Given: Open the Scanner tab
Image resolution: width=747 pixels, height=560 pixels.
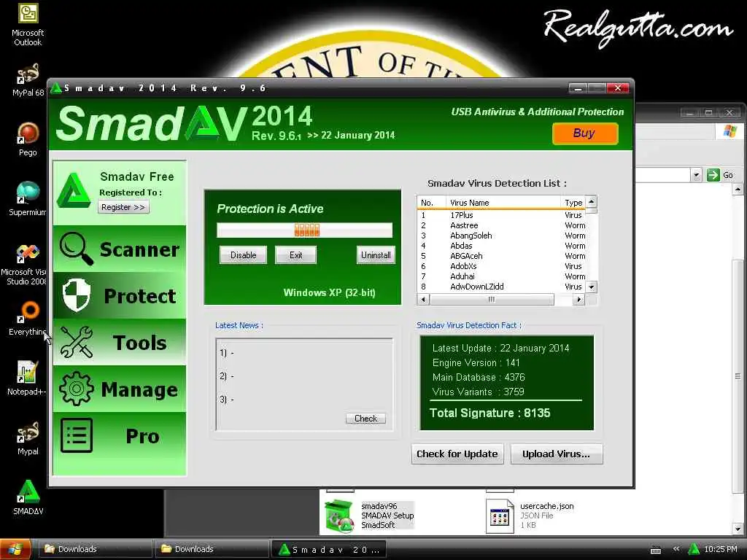Looking at the screenshot, I should [119, 249].
